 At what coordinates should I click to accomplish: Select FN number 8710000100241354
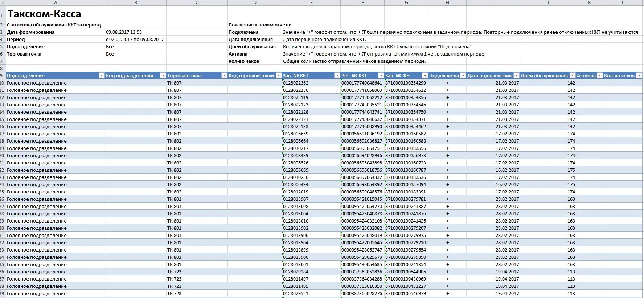click(x=406, y=264)
